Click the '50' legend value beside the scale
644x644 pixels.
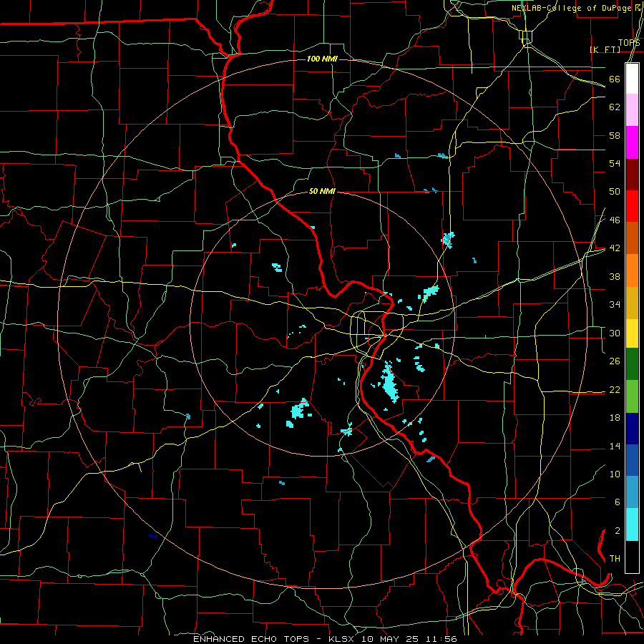[615, 192]
